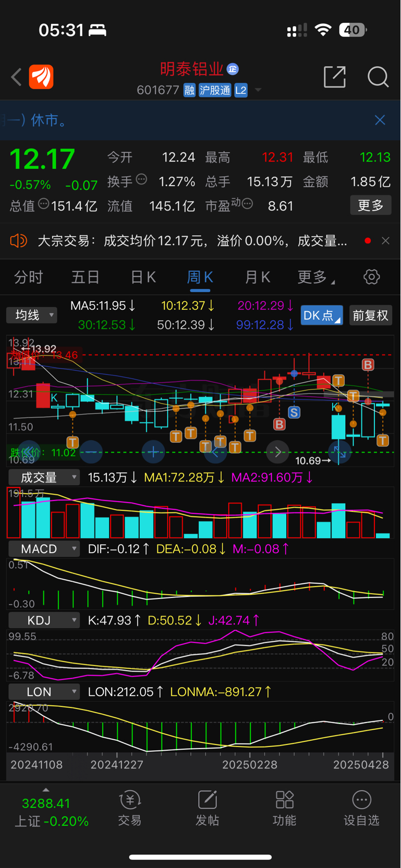Tap DIF:-0.12 MACD value
This screenshot has height=868, width=401.
click(119, 549)
